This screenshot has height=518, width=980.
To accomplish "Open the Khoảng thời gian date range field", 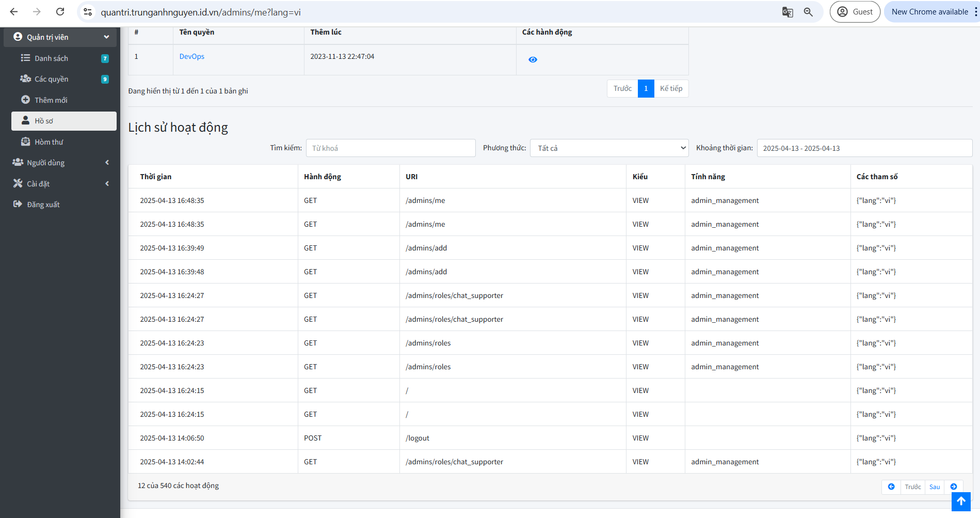I will 864,148.
